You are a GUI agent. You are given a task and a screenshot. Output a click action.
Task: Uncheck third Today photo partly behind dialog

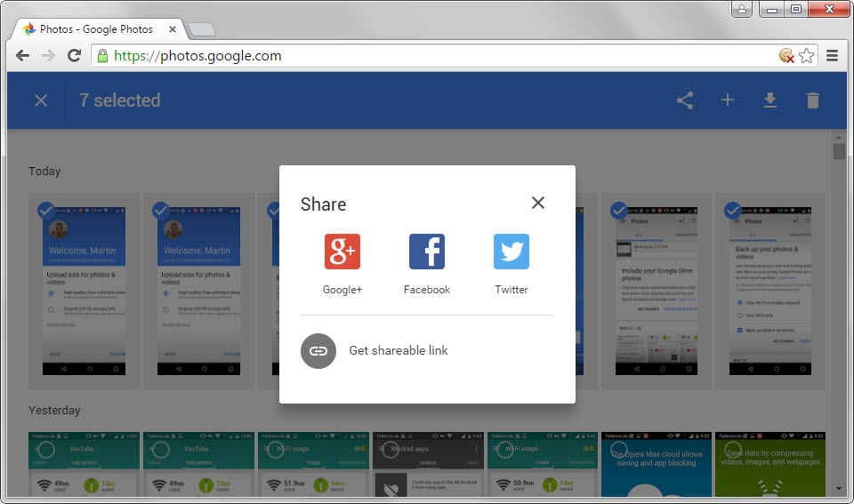[x=274, y=210]
